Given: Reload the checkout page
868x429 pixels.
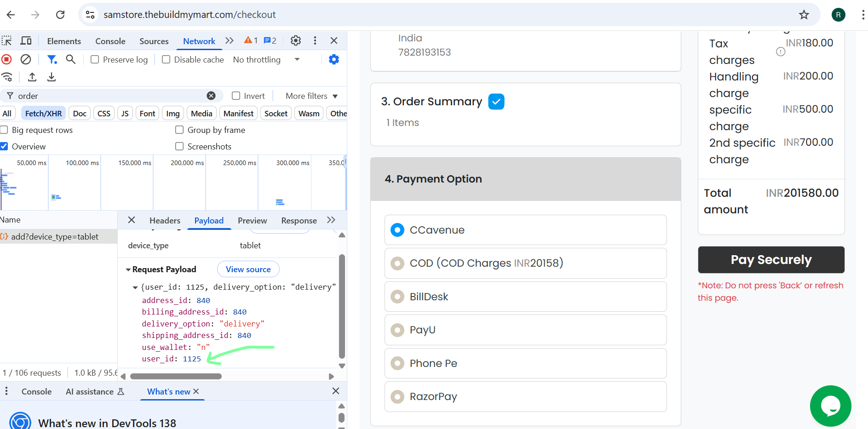Looking at the screenshot, I should 60,15.
